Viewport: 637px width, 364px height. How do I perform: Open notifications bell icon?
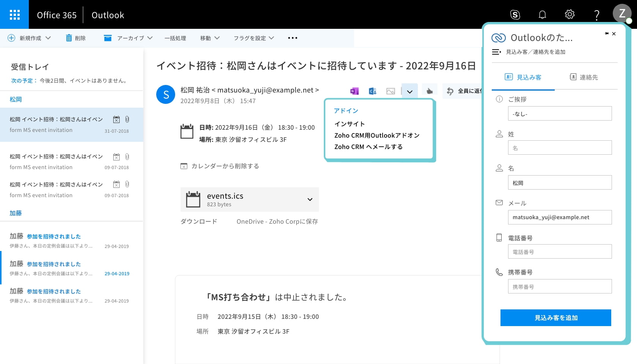click(x=542, y=15)
